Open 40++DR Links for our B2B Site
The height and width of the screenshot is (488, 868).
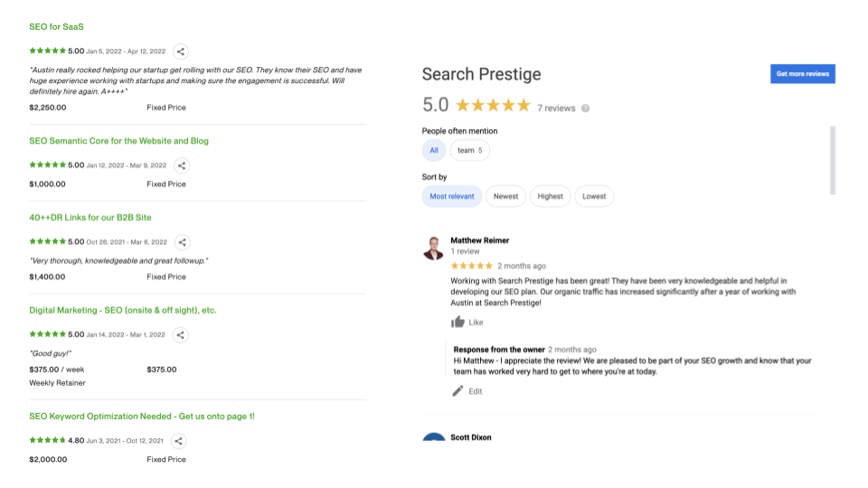coord(90,218)
